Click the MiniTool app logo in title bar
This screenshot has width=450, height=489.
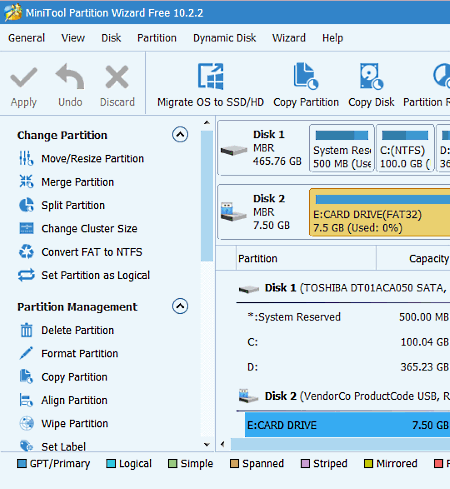[x=13, y=13]
